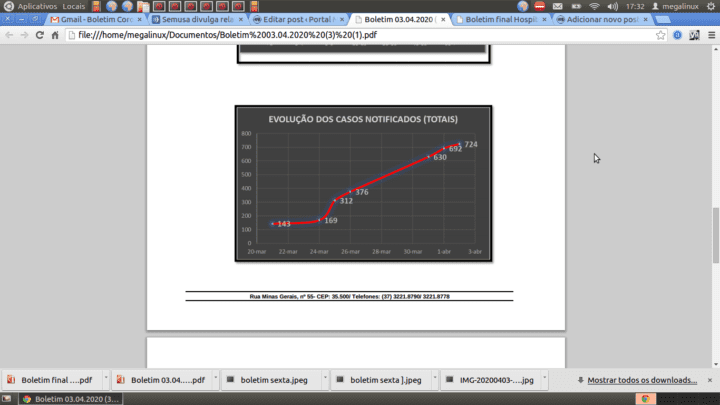The width and height of the screenshot is (720, 405).
Task: Open the Chrome menu hamburger icon
Action: tap(711, 35)
